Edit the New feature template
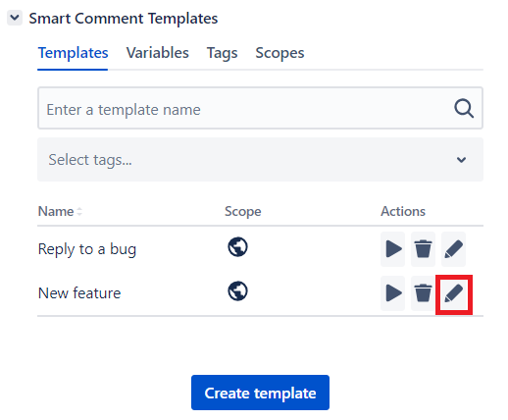 [454, 293]
